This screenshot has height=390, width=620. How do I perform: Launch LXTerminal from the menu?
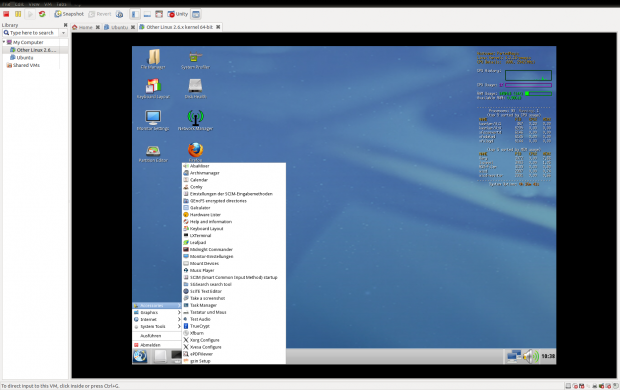234,235
